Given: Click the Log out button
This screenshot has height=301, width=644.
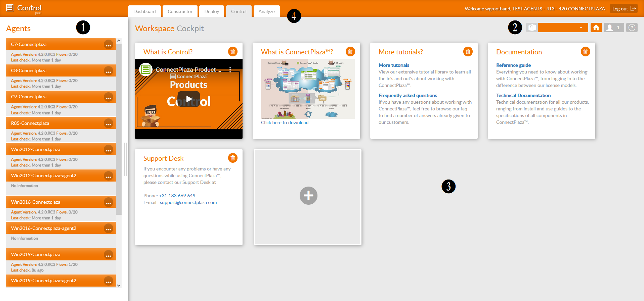Looking at the screenshot, I should (624, 9).
